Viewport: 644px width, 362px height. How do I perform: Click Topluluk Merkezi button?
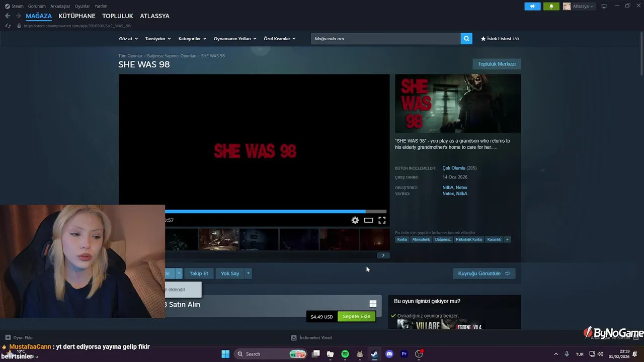click(497, 64)
